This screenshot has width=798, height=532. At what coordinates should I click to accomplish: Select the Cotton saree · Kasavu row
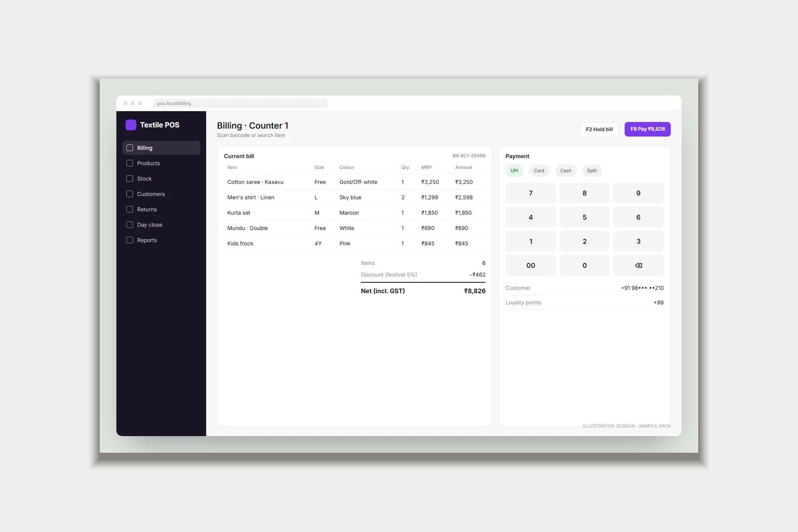[x=355, y=182]
